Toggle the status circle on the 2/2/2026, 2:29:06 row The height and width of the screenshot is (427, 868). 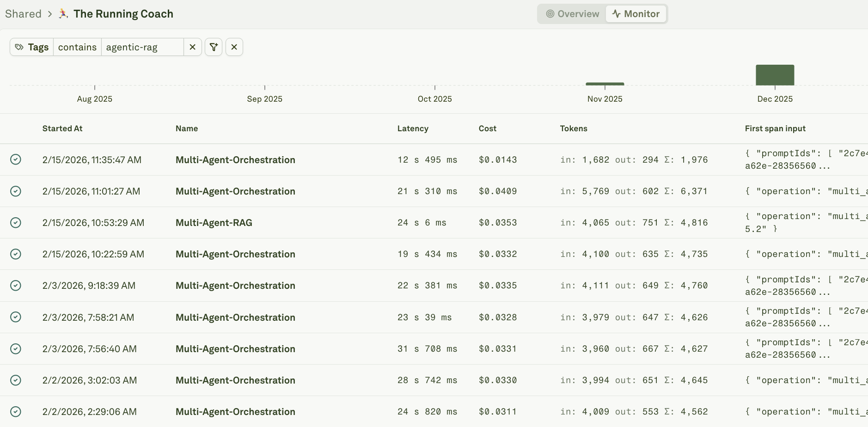click(16, 411)
